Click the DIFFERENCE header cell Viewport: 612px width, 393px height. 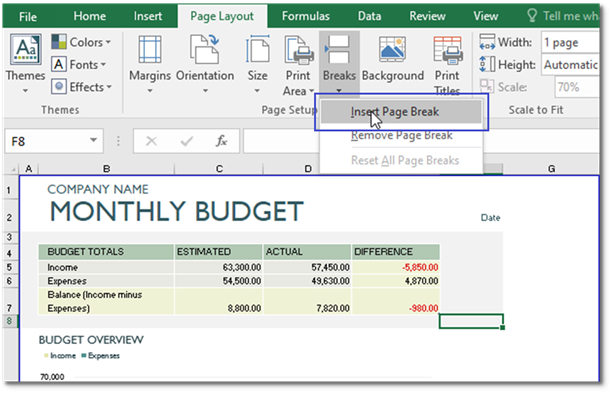click(396, 252)
